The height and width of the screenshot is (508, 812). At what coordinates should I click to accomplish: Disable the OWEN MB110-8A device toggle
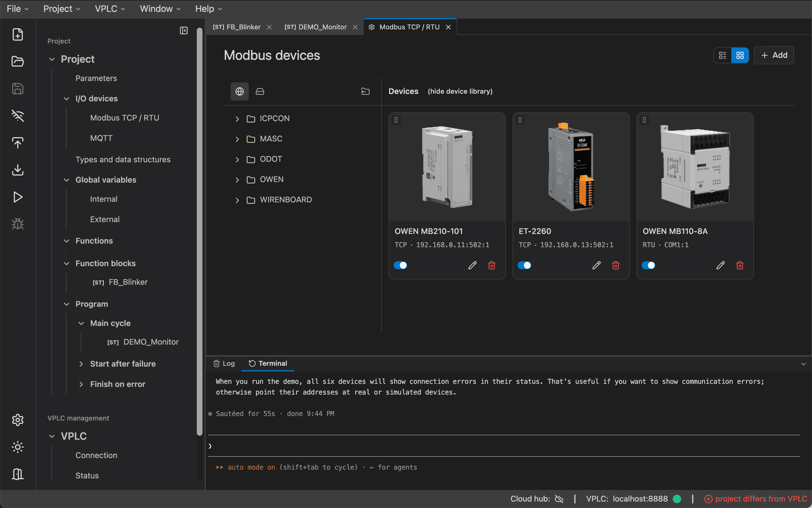tap(648, 265)
